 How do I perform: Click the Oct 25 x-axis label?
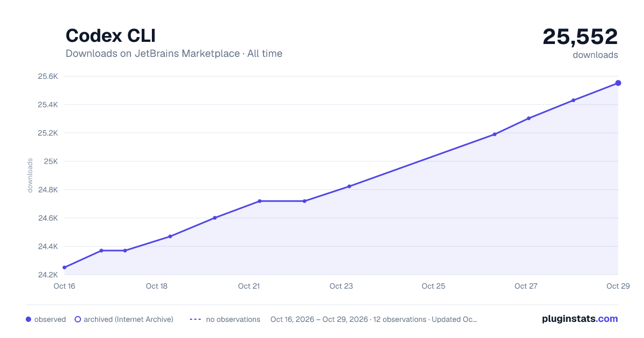[434, 286]
